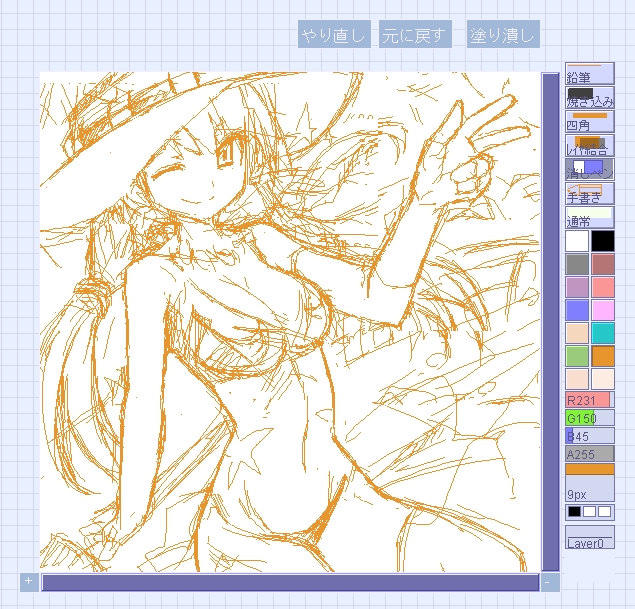635x609 pixels.
Task: Click the horizontal canvas scrollbar
Action: (x=290, y=582)
